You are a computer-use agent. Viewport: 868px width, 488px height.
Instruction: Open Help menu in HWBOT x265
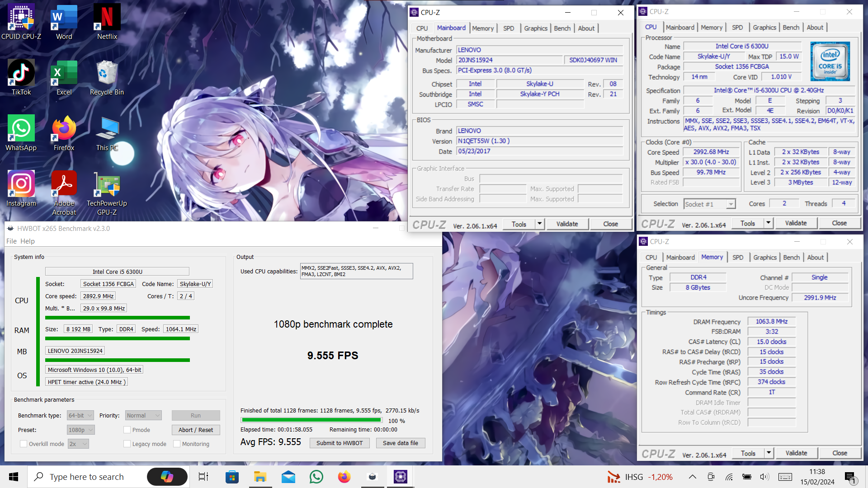tap(28, 241)
